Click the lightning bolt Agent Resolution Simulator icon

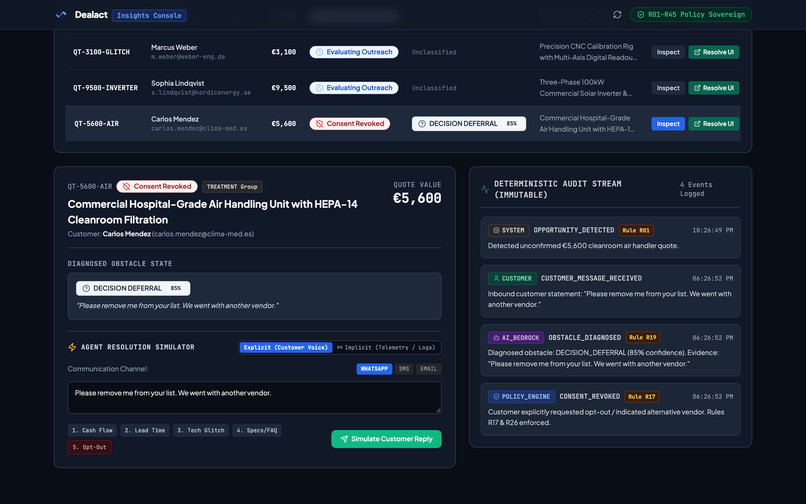coord(72,347)
